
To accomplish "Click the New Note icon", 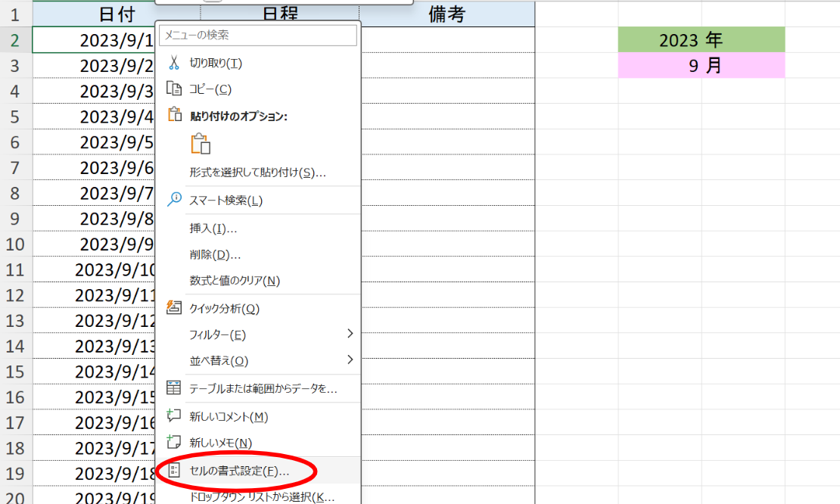I will tap(175, 443).
